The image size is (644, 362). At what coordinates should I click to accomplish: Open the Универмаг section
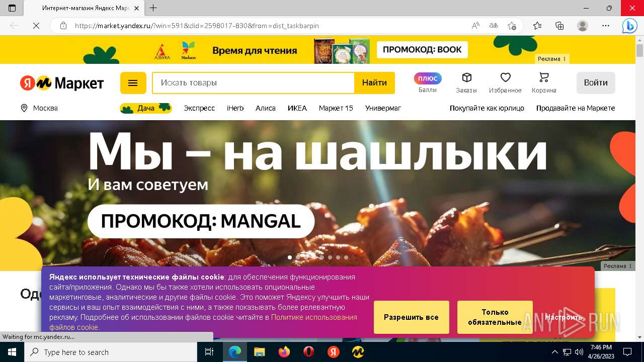383,108
